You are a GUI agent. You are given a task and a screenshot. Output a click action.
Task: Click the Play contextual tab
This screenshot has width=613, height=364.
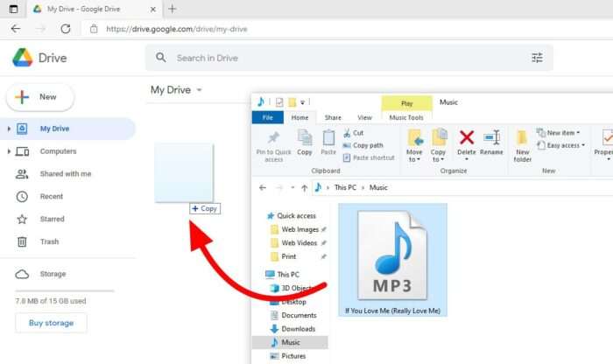[x=407, y=103]
